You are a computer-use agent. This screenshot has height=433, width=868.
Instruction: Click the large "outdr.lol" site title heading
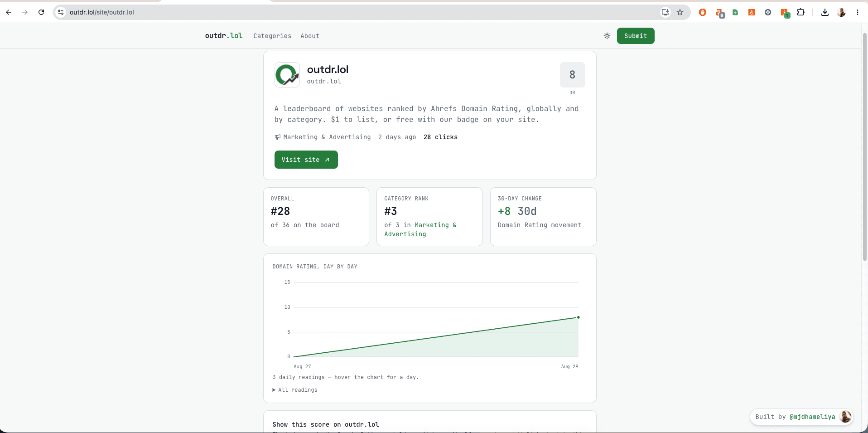coord(328,69)
